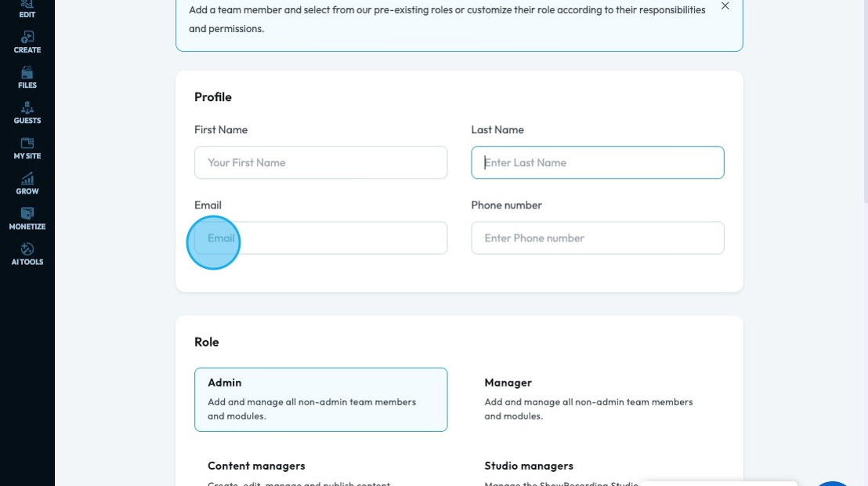Screen dimensions: 868x486
Task: Dismiss the info banner with X
Action: (725, 6)
